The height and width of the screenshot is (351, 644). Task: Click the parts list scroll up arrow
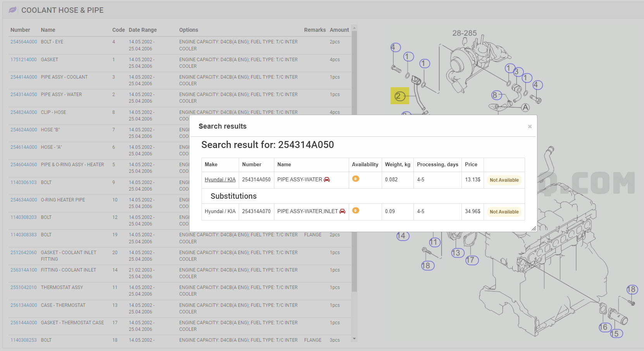point(354,28)
